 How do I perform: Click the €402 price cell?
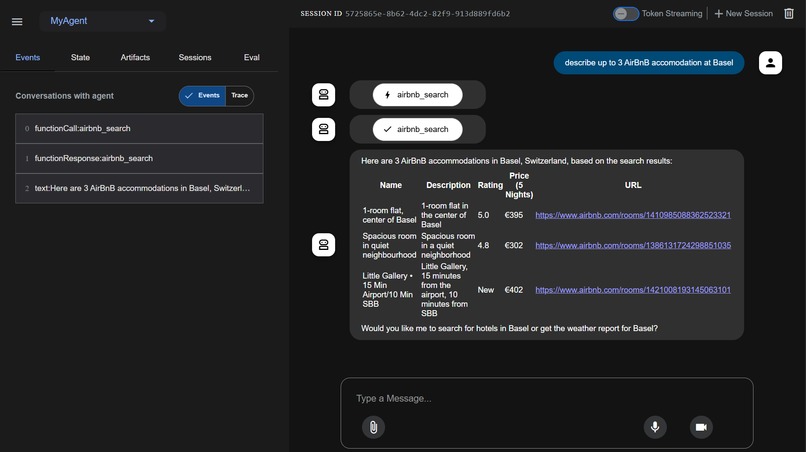tap(514, 290)
